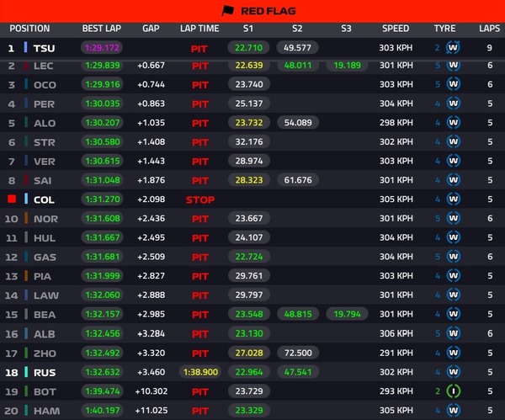505x420 pixels.
Task: Click the SPEED column header
Action: click(396, 29)
